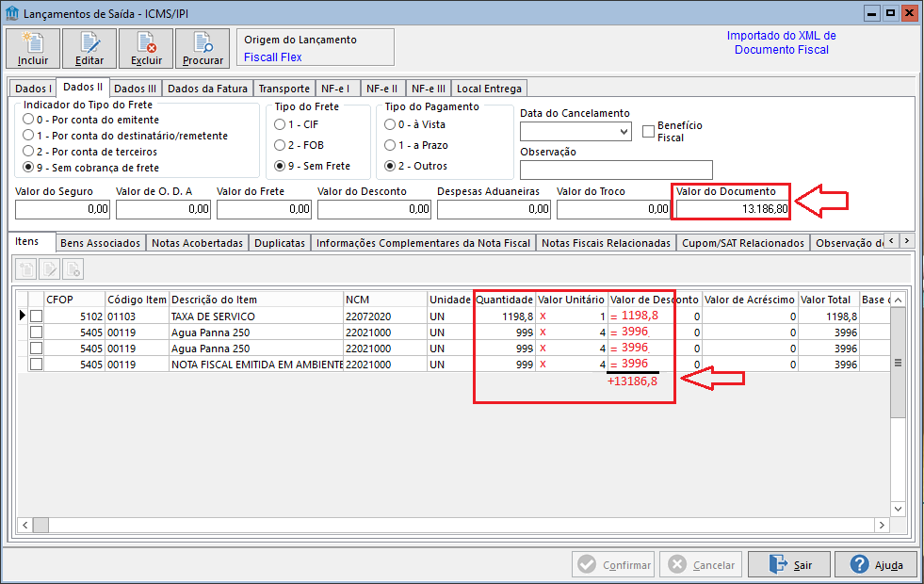Viewport: 924px width, 584px height.
Task: Click the Valor do Frete field
Action: tap(264, 209)
